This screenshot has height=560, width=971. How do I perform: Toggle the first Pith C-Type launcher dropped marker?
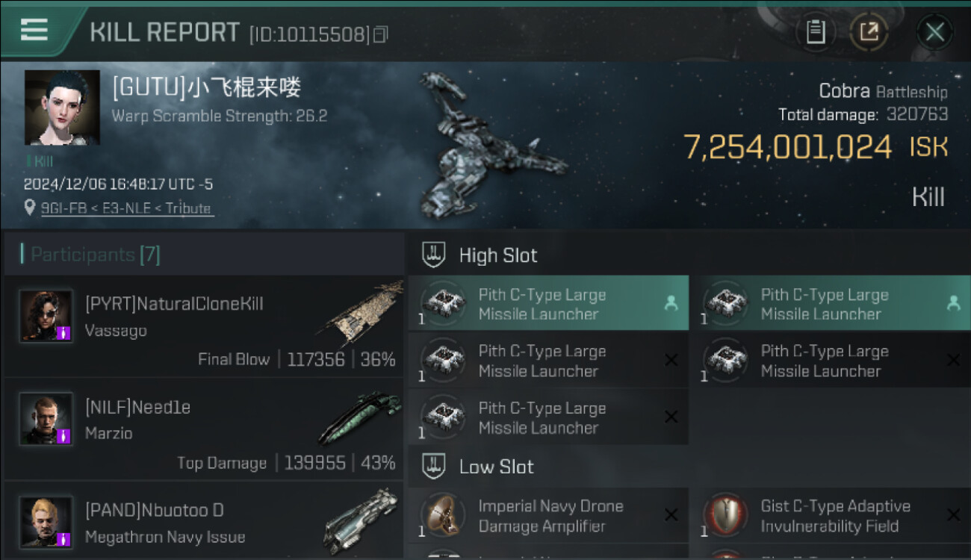[671, 303]
